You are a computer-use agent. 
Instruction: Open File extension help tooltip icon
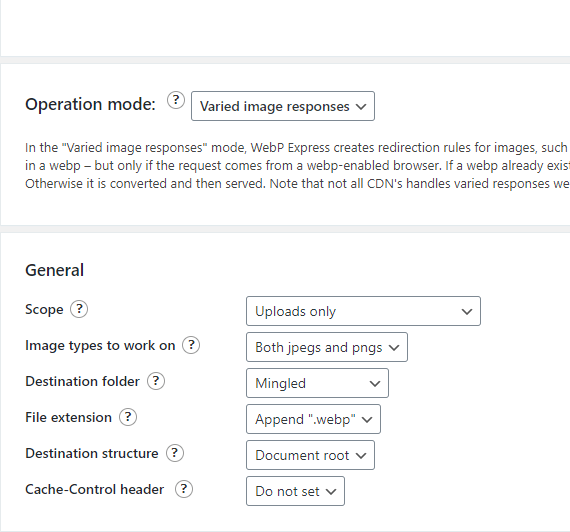pos(128,417)
